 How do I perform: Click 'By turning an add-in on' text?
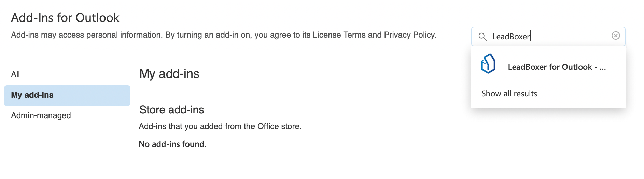pos(208,35)
